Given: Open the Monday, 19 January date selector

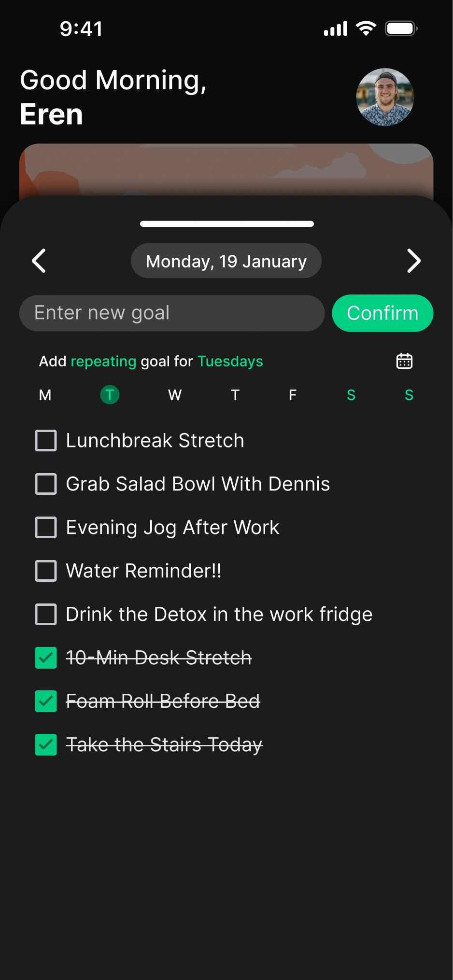Looking at the screenshot, I should (226, 261).
